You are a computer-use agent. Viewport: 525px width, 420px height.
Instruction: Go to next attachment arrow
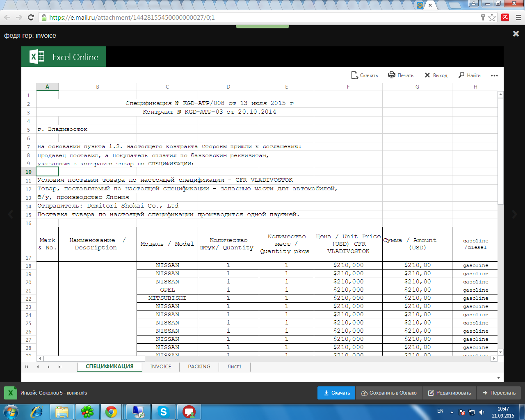pos(515,214)
